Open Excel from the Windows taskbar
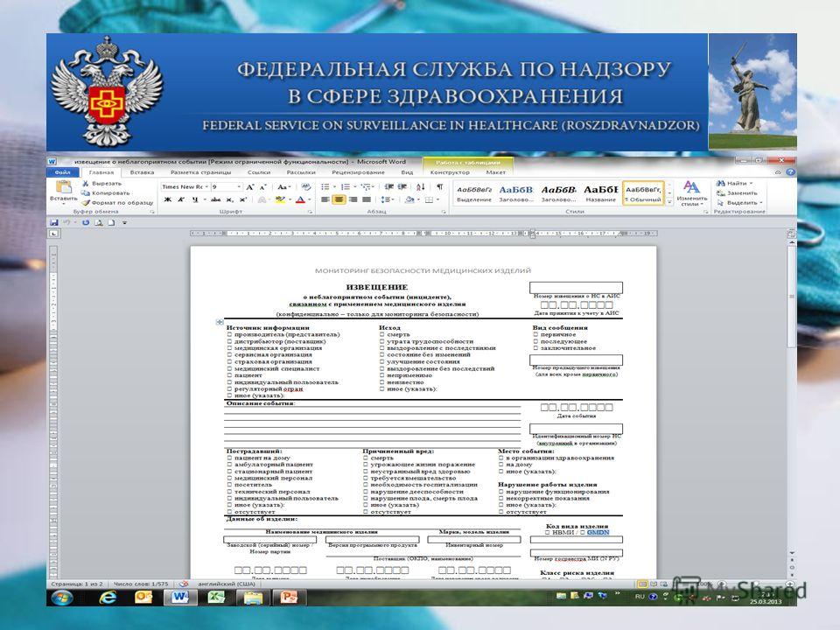 pos(216,597)
